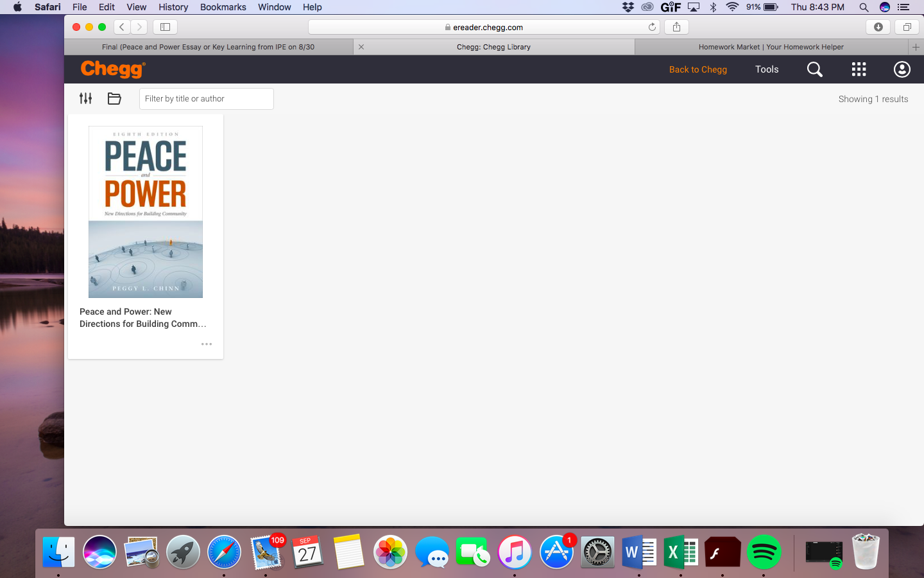Open the AirPlay display menu
Viewport: 924px width, 578px height.
pos(694,7)
